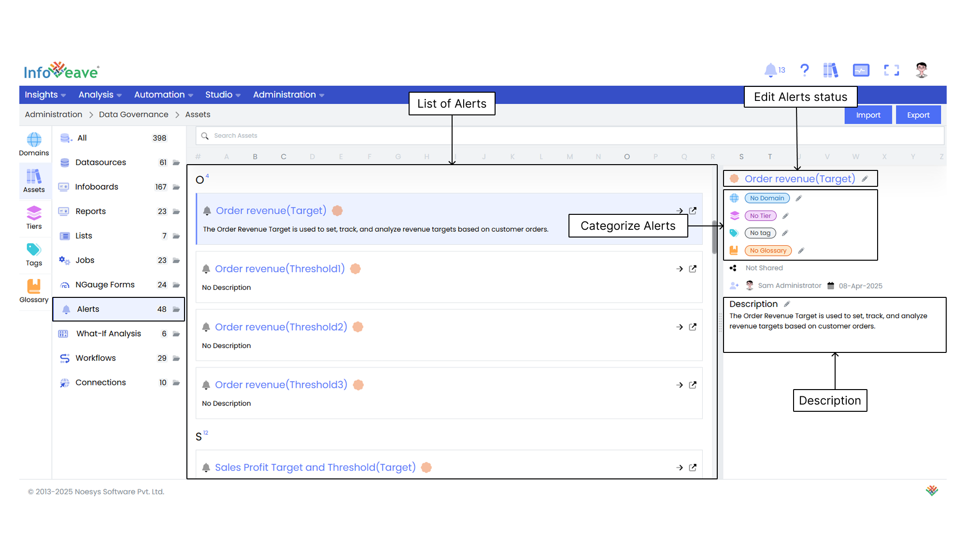Open Order revenue(Threshold1) alert link
Viewport: 966px width, 560px height.
click(x=280, y=269)
